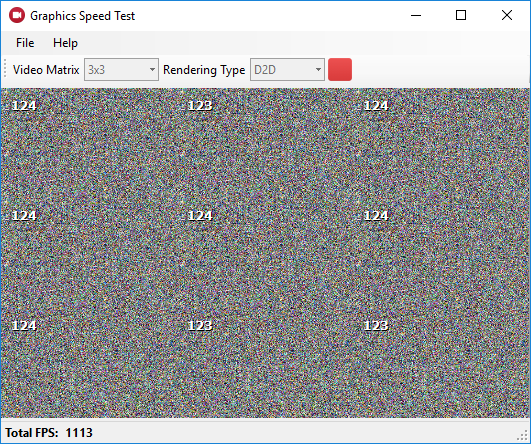Screen dimensions: 531x444
Task: Click the D2D combo box field
Action: (x=287, y=69)
